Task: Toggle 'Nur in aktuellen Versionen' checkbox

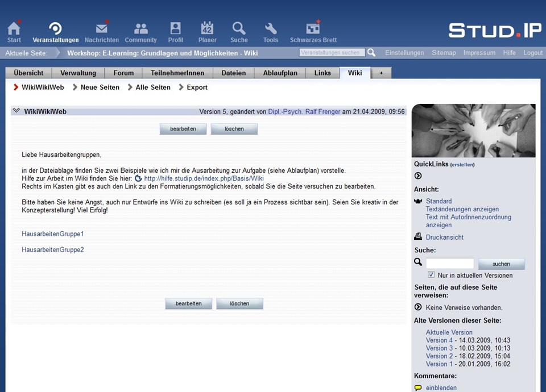Action: pyautogui.click(x=431, y=275)
